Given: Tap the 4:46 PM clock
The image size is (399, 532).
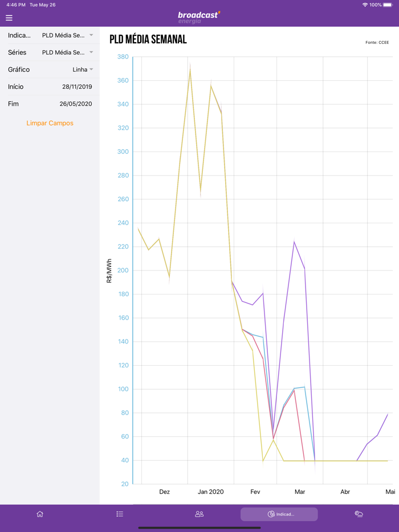Looking at the screenshot, I should pyautogui.click(x=16, y=5).
